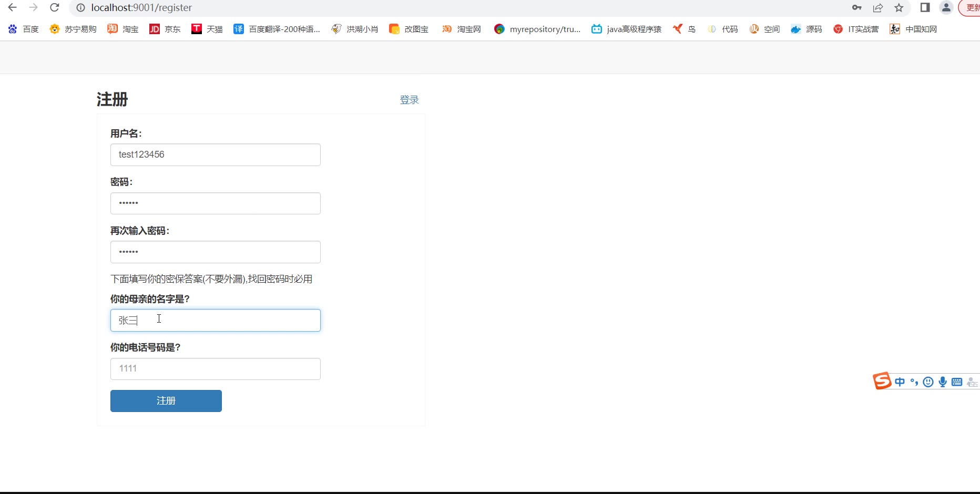The image size is (980, 494).
Task: Share this page using the share icon
Action: tap(878, 7)
